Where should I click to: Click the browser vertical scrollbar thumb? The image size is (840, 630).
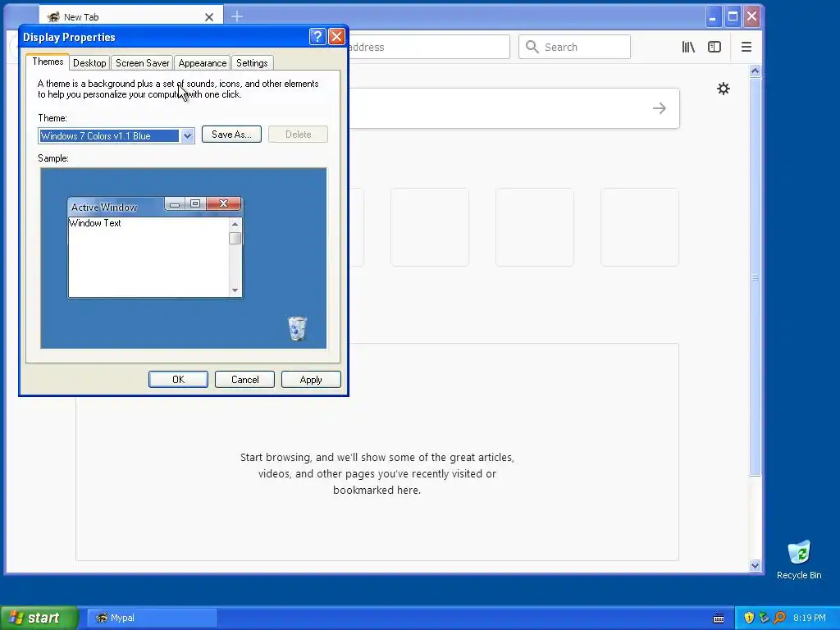pyautogui.click(x=755, y=276)
